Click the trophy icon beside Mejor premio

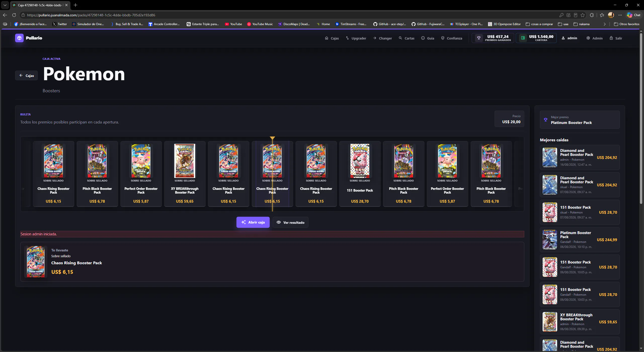click(x=545, y=120)
